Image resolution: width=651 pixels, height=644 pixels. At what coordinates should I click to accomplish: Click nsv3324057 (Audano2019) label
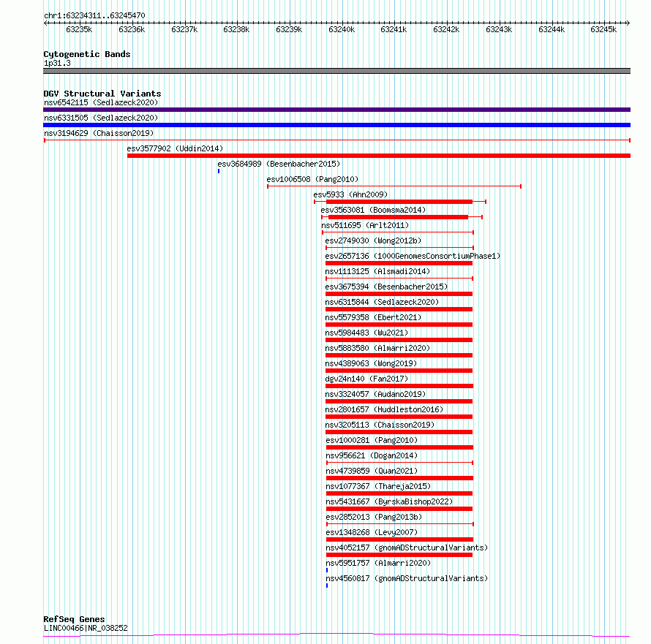(375, 394)
